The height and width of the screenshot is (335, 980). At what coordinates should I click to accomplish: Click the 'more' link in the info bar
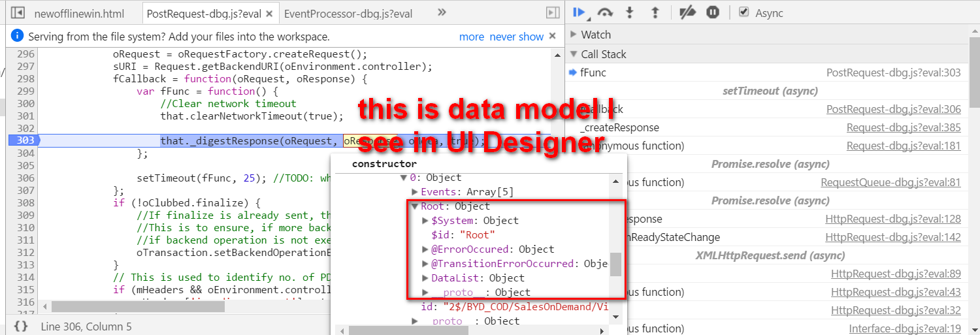coord(472,37)
